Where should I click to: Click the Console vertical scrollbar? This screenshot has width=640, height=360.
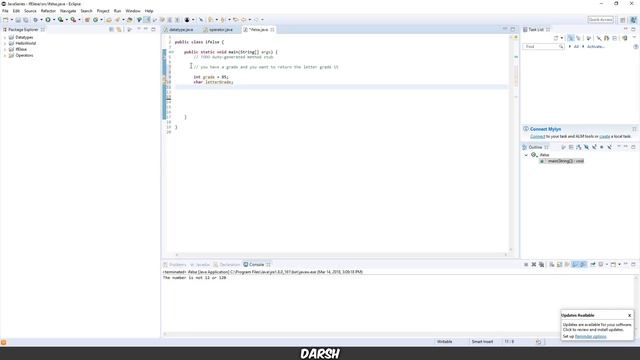pyautogui.click(x=636, y=304)
